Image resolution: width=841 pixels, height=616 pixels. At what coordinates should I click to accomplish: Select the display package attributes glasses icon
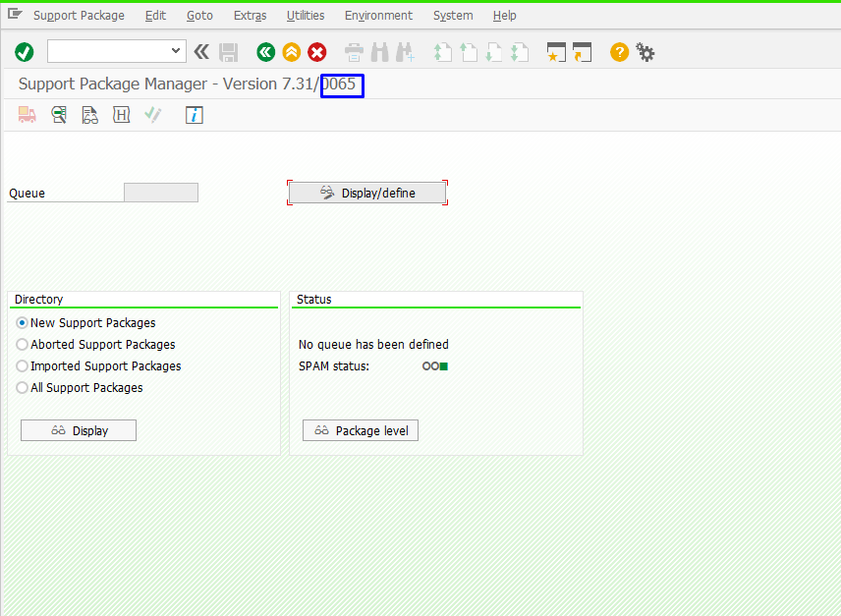(x=59, y=114)
